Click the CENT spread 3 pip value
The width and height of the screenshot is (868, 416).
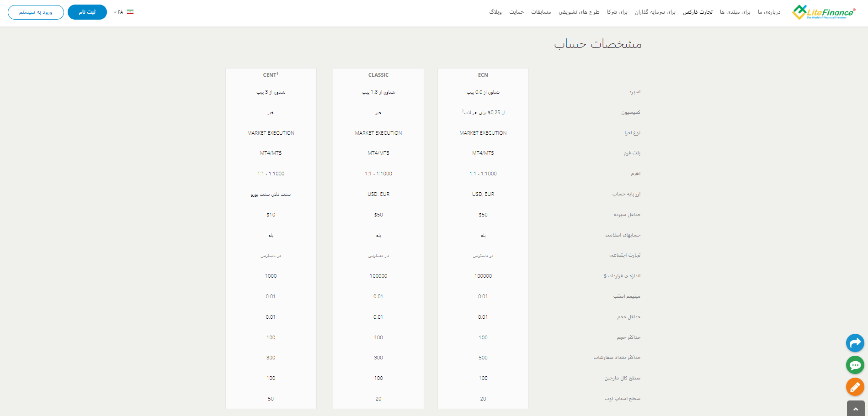coord(271,92)
